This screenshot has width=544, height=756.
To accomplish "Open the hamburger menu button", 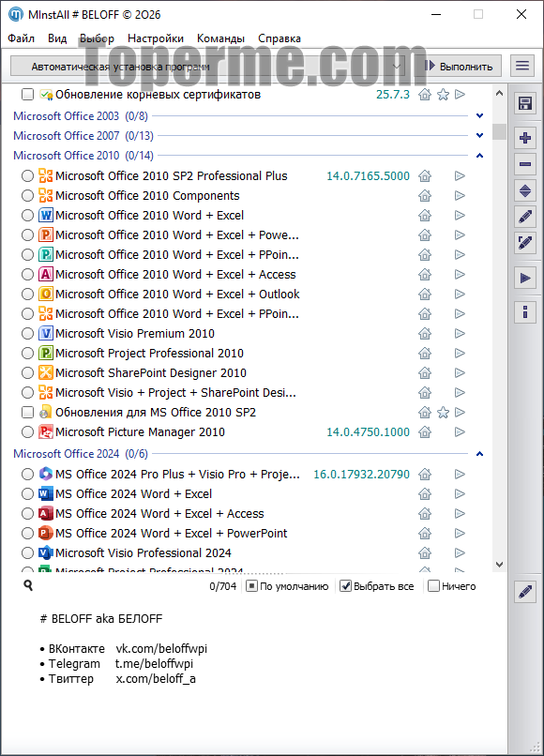I will point(522,65).
